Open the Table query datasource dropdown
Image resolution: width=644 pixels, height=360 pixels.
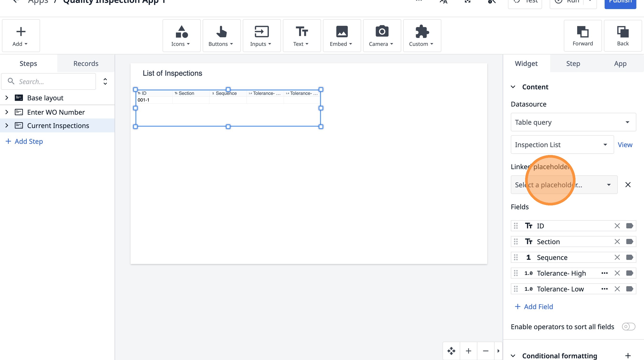pyautogui.click(x=573, y=122)
